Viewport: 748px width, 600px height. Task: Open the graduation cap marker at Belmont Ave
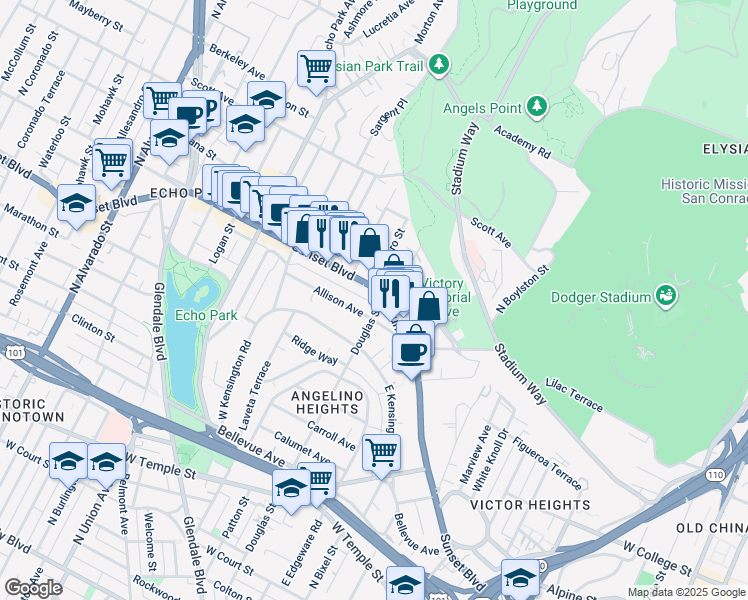(x=106, y=463)
